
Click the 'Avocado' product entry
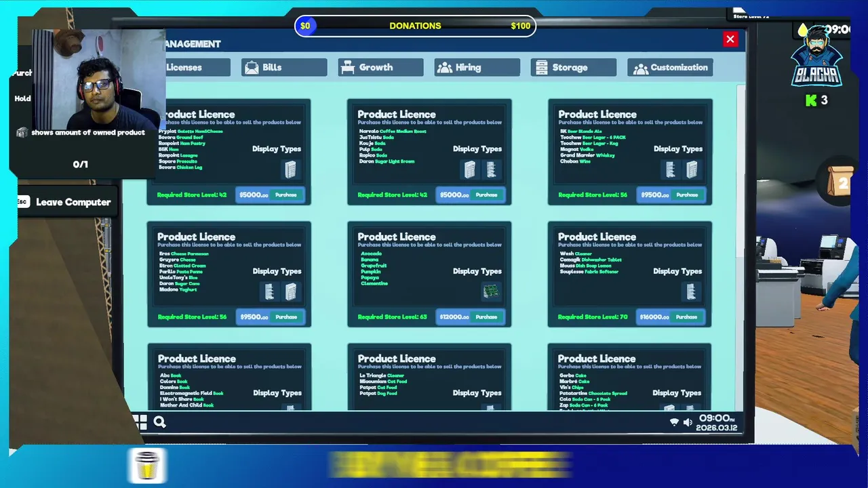[371, 253]
